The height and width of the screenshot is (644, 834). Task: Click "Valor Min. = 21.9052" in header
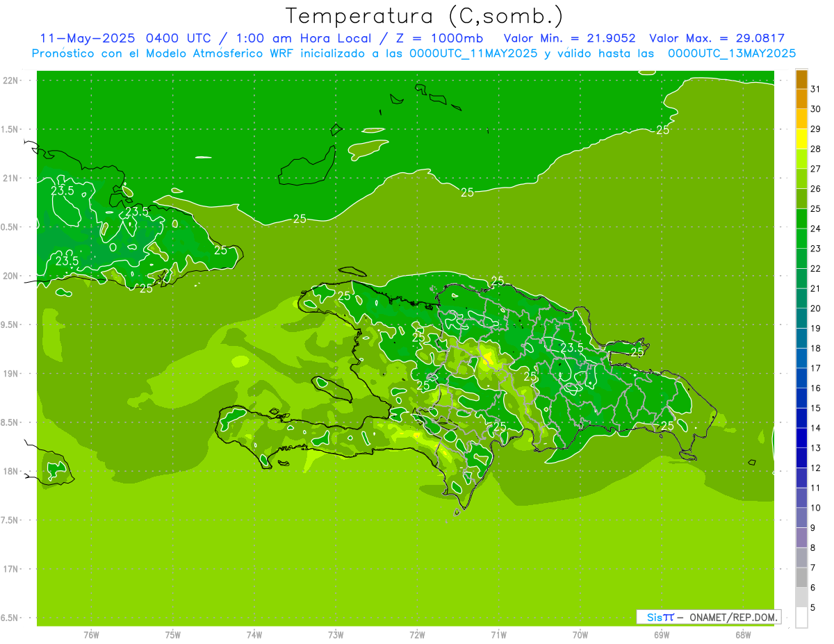(569, 38)
